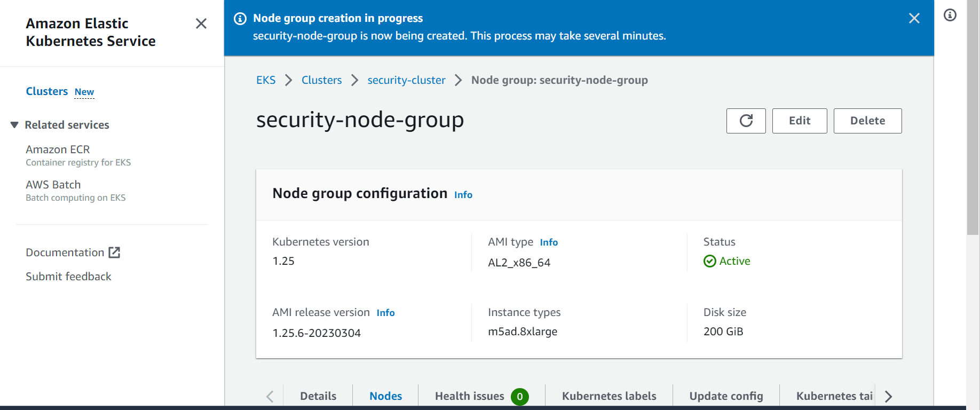Click the green Active status check icon
Image resolution: width=980 pixels, height=410 pixels.
[x=709, y=261]
